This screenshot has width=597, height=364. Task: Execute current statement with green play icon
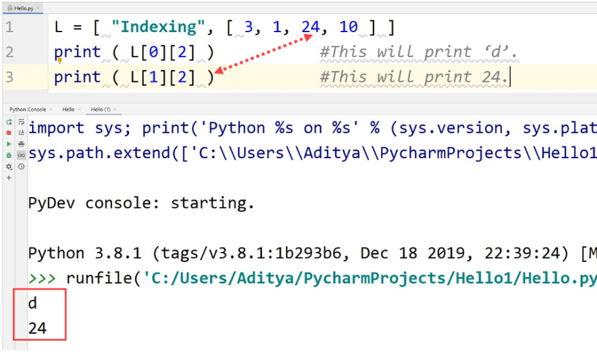pos(9,144)
